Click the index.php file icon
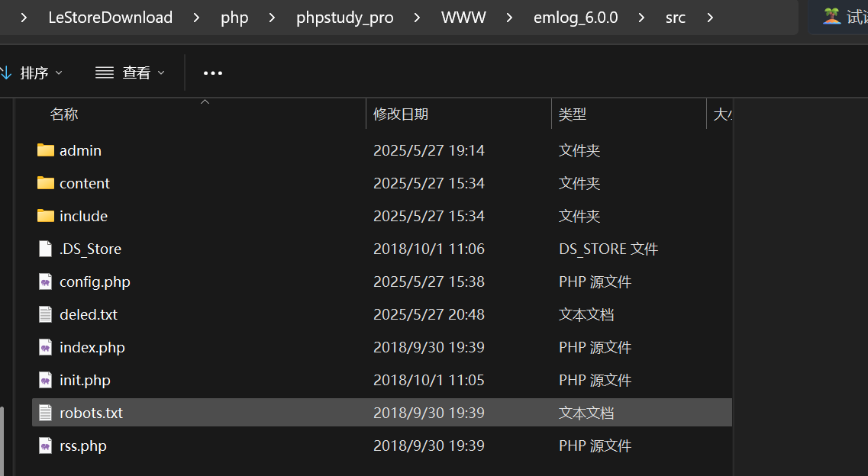This screenshot has height=476, width=868. coord(46,347)
